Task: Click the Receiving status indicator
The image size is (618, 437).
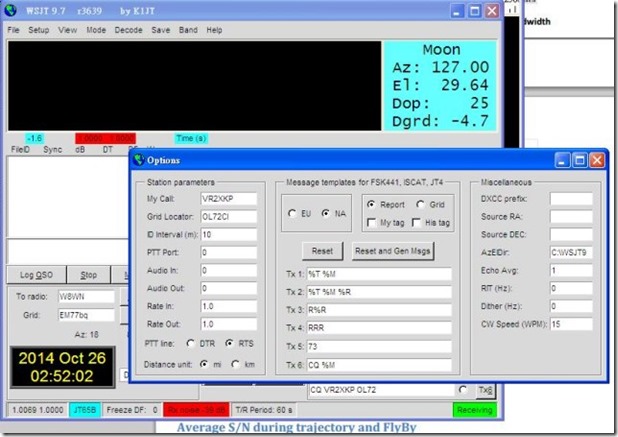Action: [x=475, y=410]
